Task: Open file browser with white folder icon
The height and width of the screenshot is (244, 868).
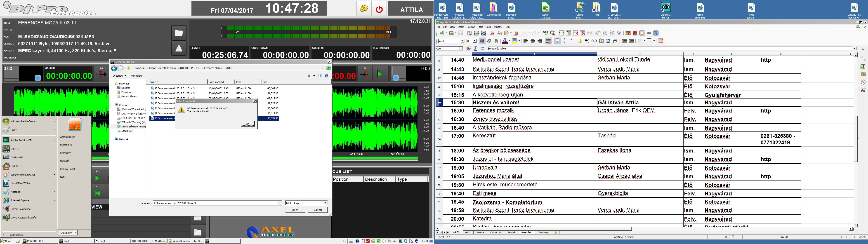Action: (x=179, y=33)
